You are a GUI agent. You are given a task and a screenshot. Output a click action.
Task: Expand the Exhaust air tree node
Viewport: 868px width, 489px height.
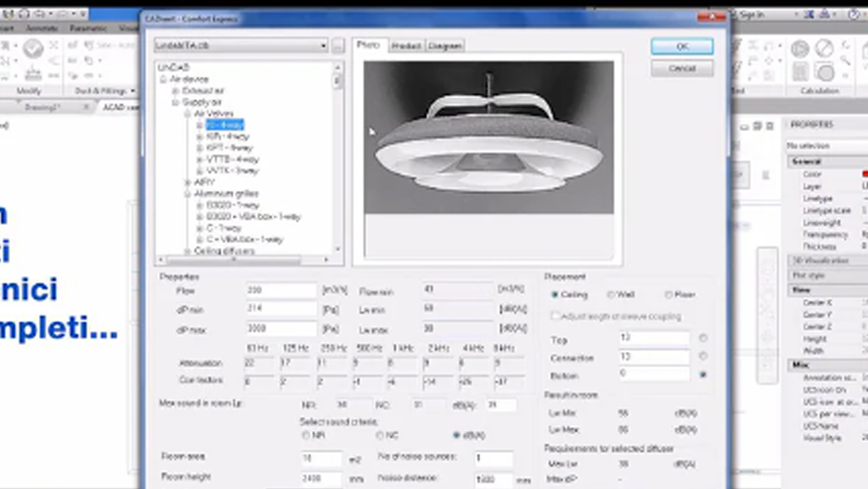click(x=176, y=91)
